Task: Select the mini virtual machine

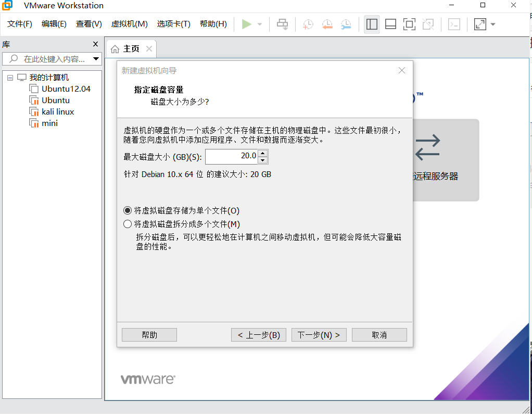Action: 49,123
